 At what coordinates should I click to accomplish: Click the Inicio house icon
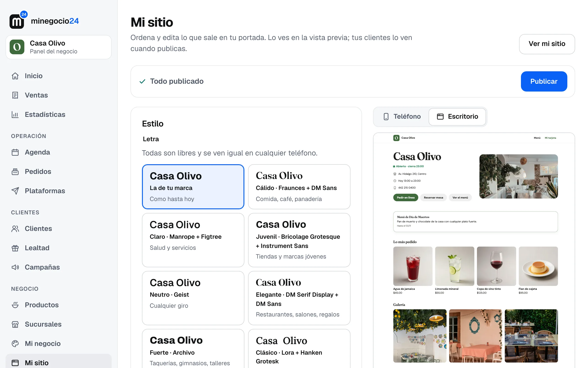pyautogui.click(x=15, y=76)
